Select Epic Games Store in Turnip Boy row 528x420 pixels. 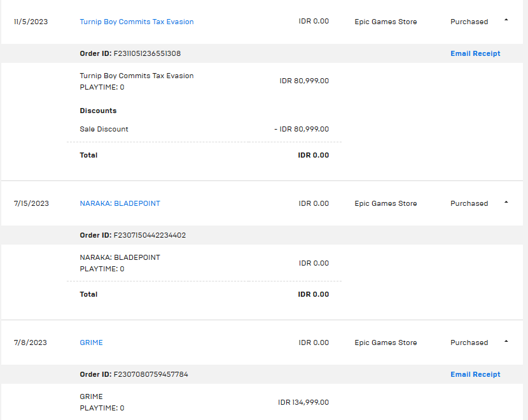pyautogui.click(x=386, y=22)
